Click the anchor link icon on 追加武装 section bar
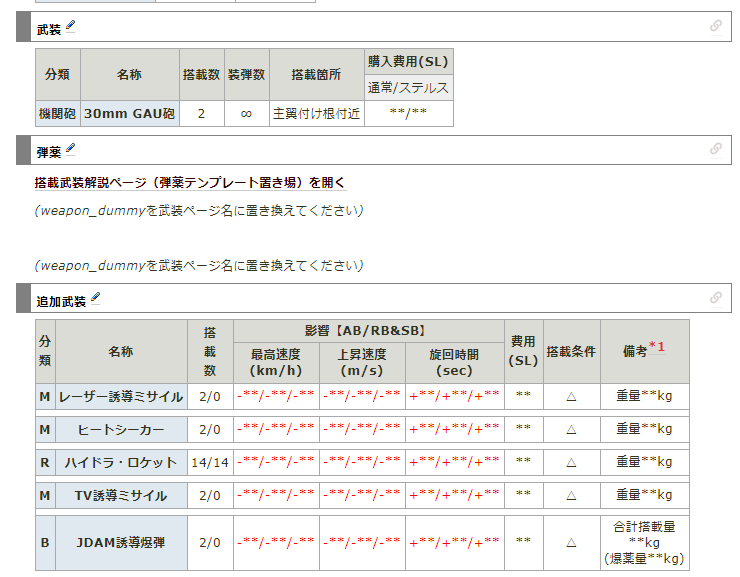Image resolution: width=740 pixels, height=577 pixels. pyautogui.click(x=715, y=297)
